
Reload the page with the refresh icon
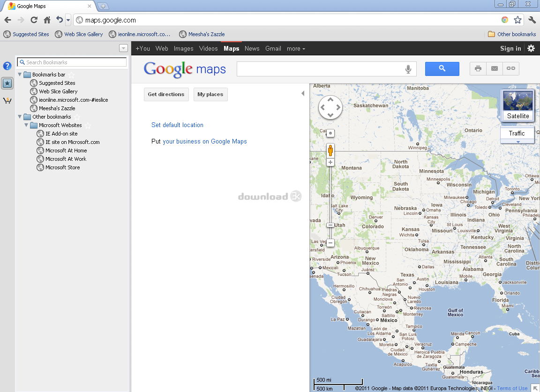pyautogui.click(x=34, y=20)
